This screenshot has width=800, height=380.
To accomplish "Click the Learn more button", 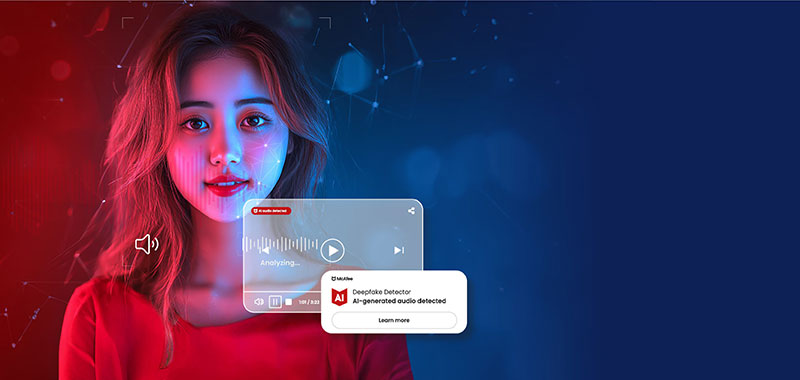I will pyautogui.click(x=394, y=320).
